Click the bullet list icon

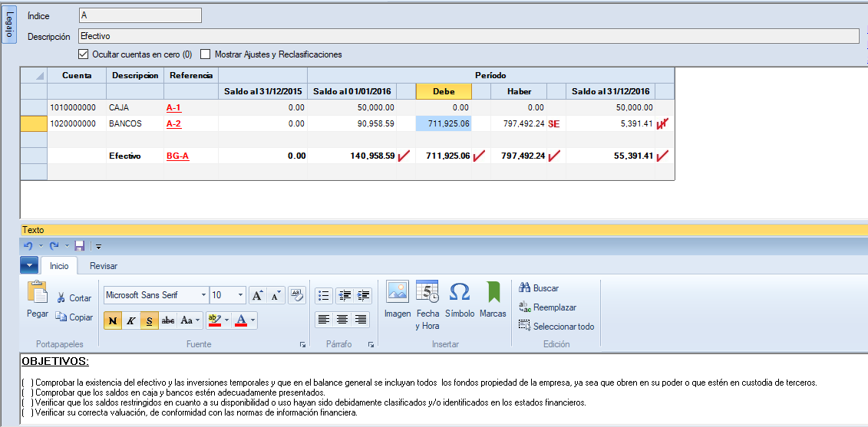point(324,295)
